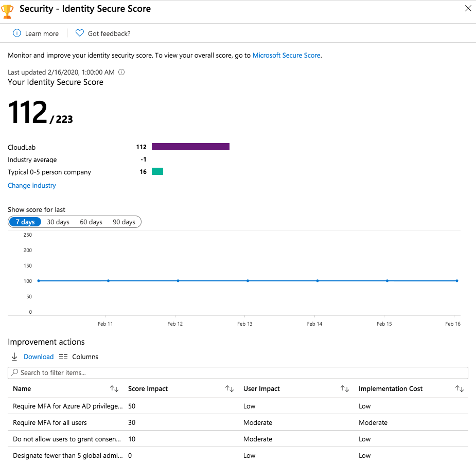The width and height of the screenshot is (476, 463).
Task: Click the trophy icon beside Security title
Action: [x=7, y=11]
